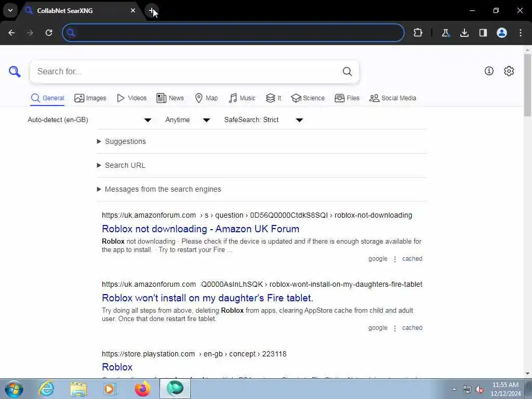Switch to the Images category
This screenshot has height=399, width=532.
(x=90, y=98)
